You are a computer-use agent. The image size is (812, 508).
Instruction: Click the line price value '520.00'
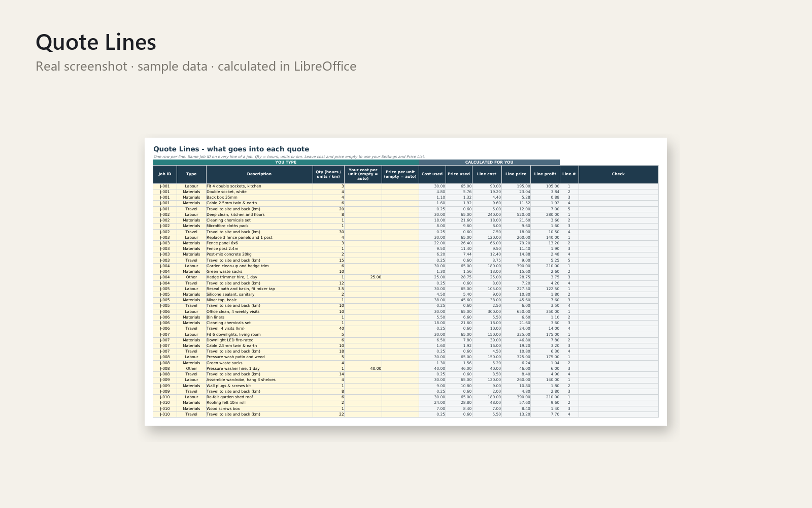516,215
